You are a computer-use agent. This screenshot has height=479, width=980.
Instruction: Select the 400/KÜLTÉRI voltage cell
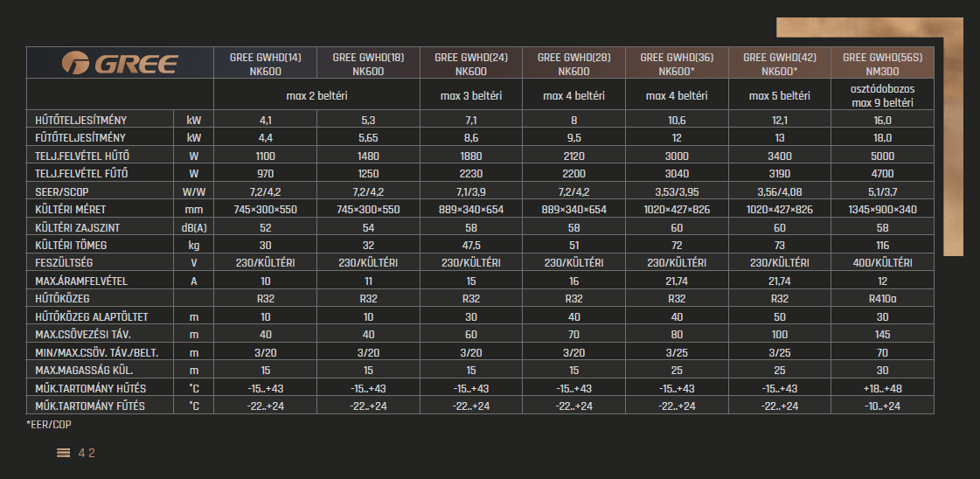pos(882,263)
